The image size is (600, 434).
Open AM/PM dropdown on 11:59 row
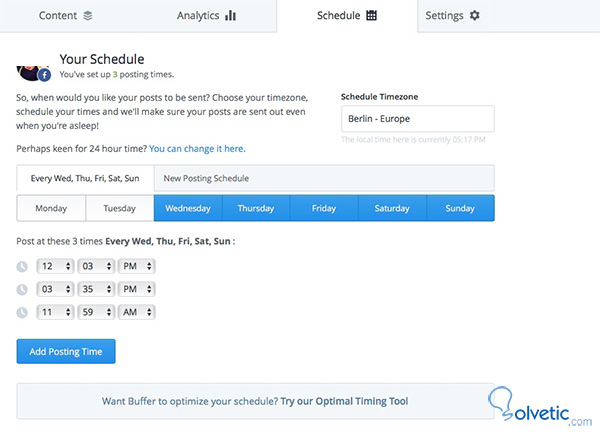click(x=137, y=312)
